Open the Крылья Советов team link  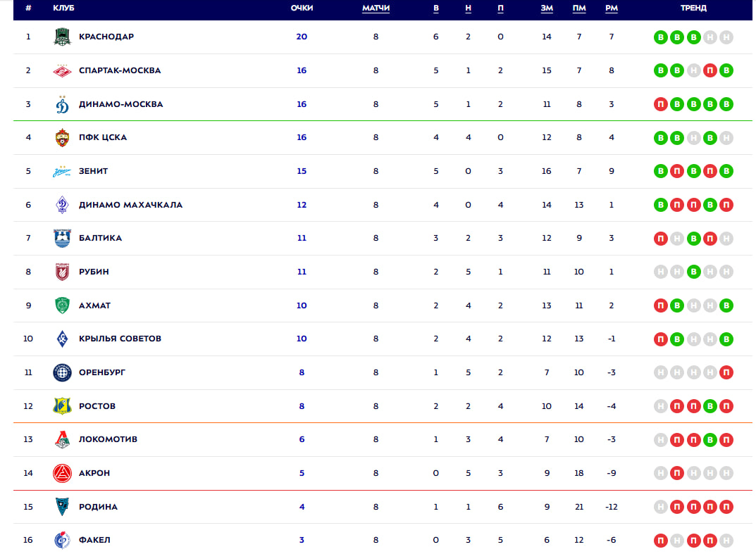[120, 339]
